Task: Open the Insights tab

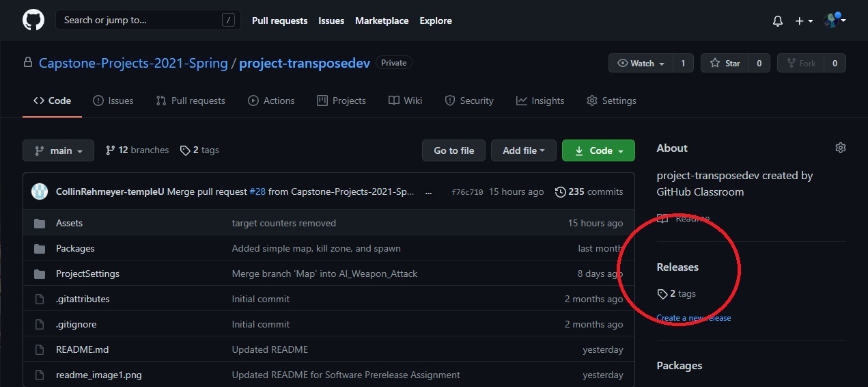Action: pos(540,101)
